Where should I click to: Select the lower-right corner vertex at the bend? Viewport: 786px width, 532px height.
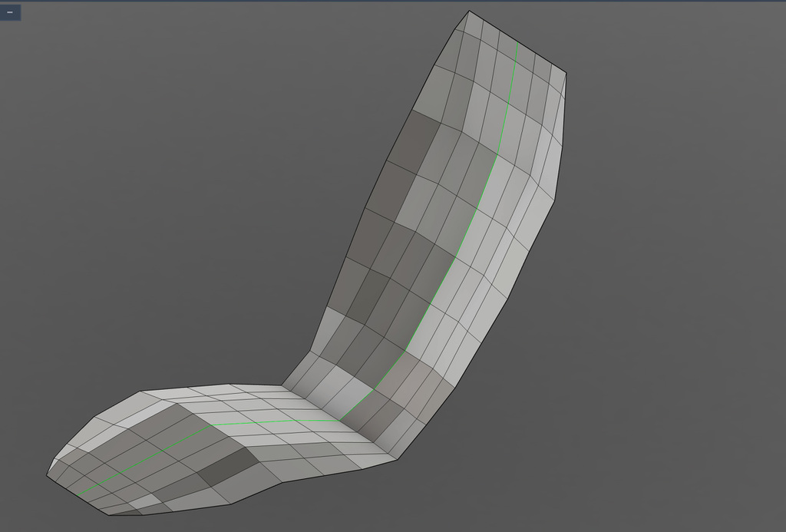coord(396,461)
